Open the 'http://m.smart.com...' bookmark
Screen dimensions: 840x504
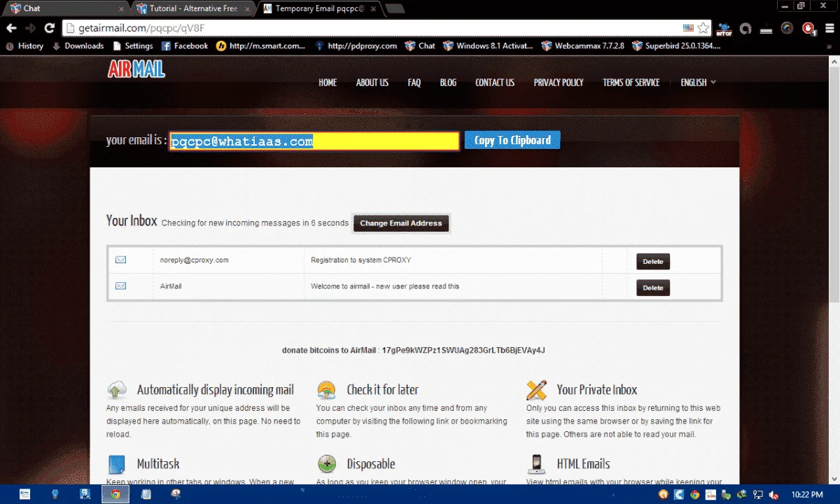point(260,46)
